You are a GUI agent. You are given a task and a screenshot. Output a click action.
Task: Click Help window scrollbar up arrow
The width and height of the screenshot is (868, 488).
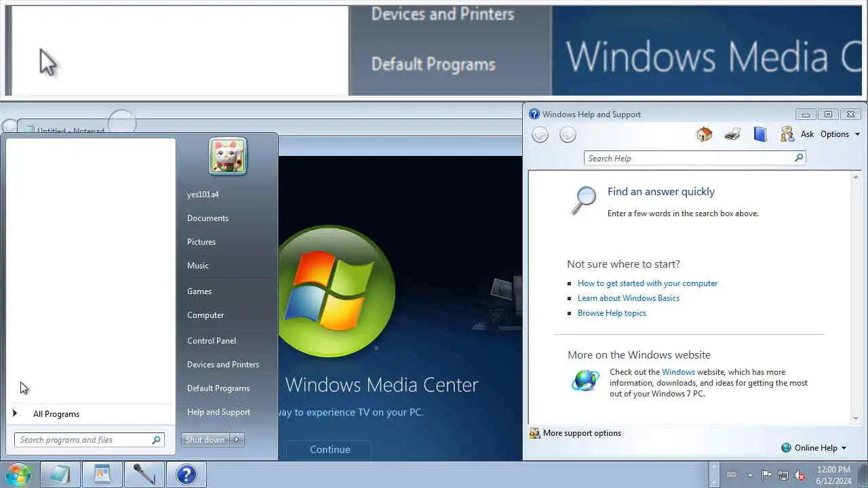(856, 176)
